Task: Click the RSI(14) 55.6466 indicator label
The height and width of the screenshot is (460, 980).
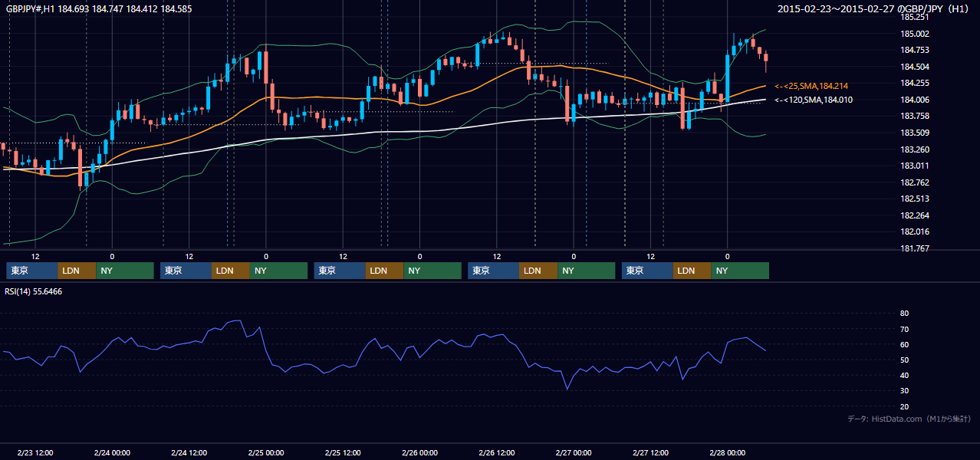Action: coord(34,291)
